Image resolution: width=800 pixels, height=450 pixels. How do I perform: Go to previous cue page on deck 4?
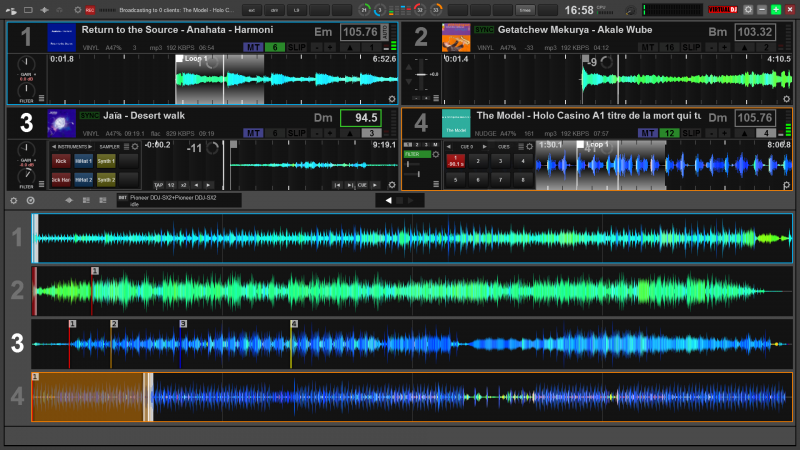coord(449,147)
